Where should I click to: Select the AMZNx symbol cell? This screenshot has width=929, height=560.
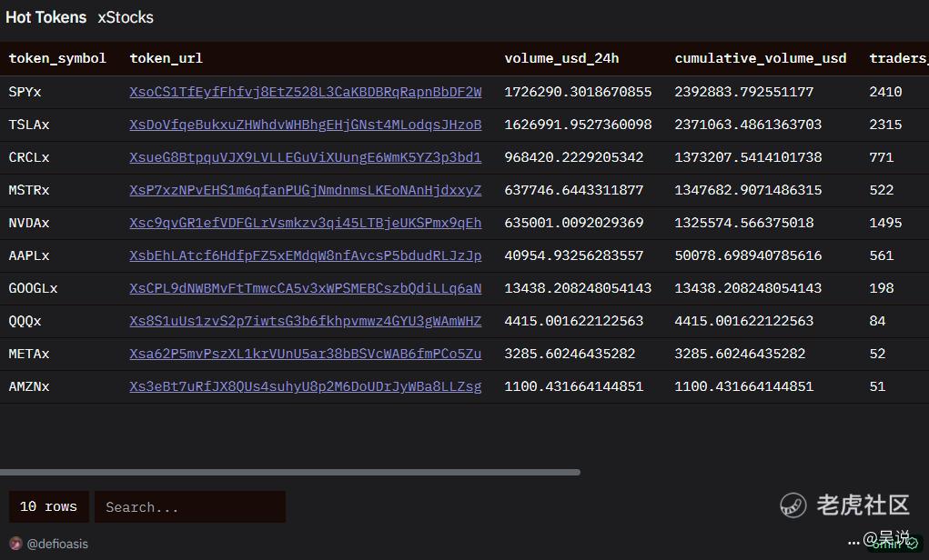(x=29, y=386)
